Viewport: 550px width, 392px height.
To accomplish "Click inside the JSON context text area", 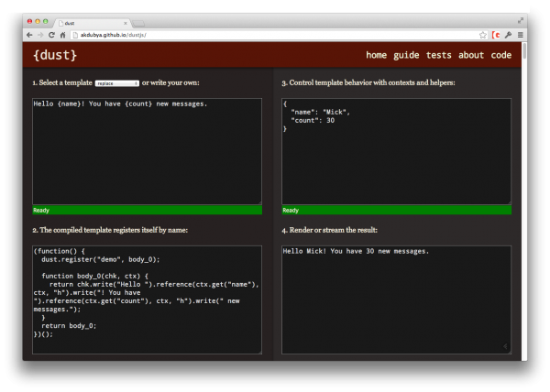I will (x=396, y=151).
